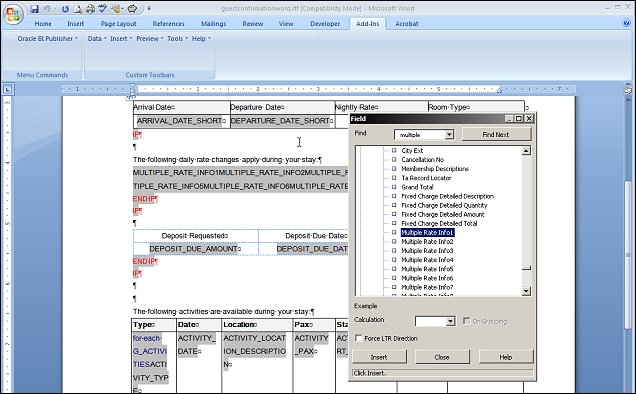Click the Find Next button
The height and width of the screenshot is (394, 636).
(x=496, y=134)
